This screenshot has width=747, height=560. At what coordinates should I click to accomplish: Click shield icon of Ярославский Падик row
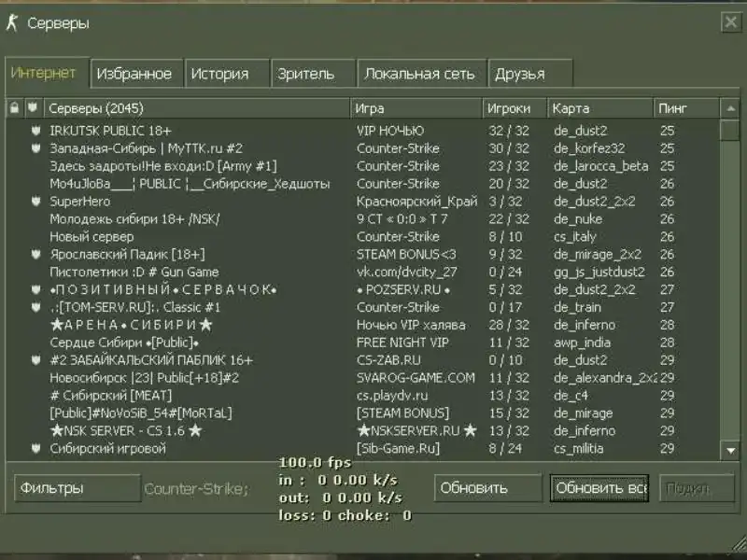coord(35,254)
